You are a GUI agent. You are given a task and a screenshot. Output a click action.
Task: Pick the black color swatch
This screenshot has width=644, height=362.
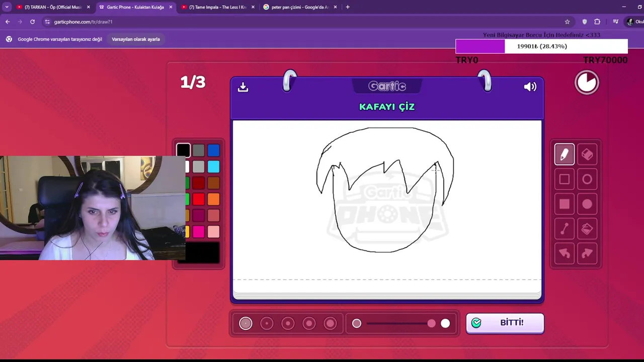(183, 150)
